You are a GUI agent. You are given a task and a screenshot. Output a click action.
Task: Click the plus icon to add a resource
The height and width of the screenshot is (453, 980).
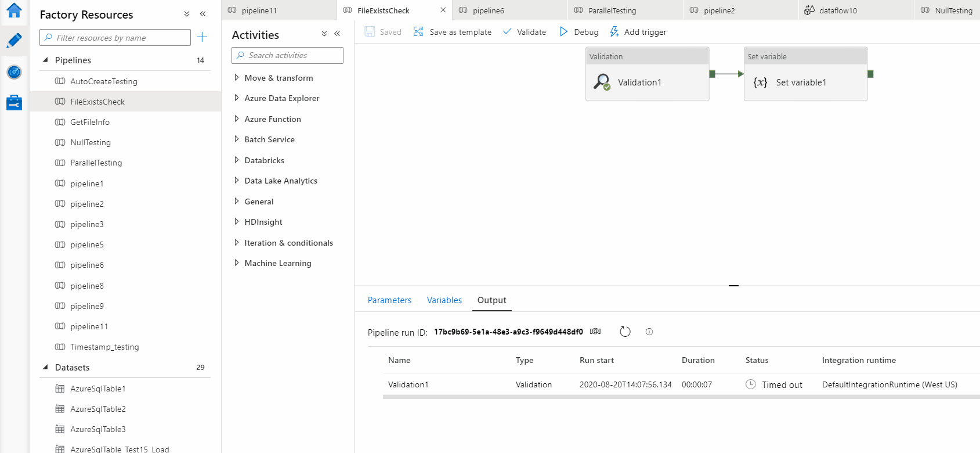202,37
